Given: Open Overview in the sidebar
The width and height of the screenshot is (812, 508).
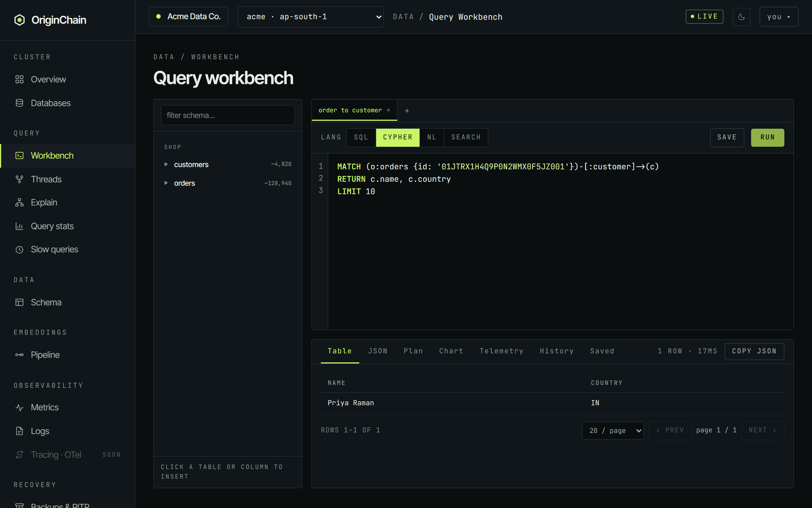Looking at the screenshot, I should 67,79.
